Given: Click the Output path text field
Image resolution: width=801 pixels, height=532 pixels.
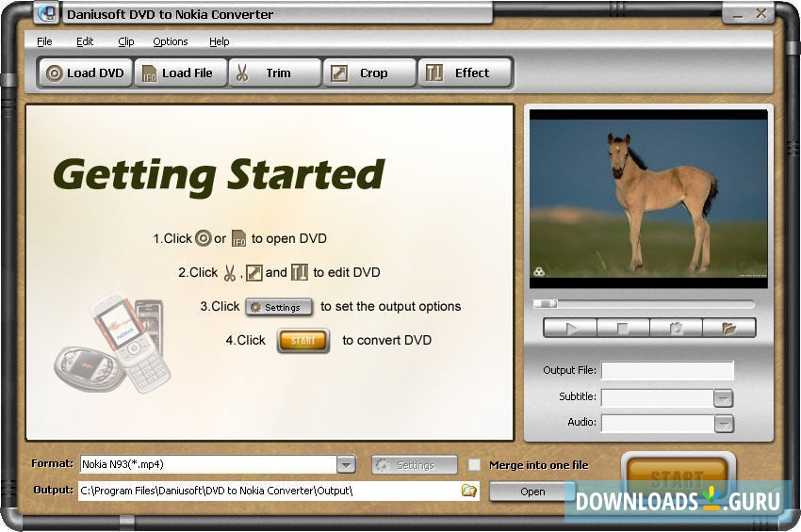Looking at the screenshot, I should [269, 492].
